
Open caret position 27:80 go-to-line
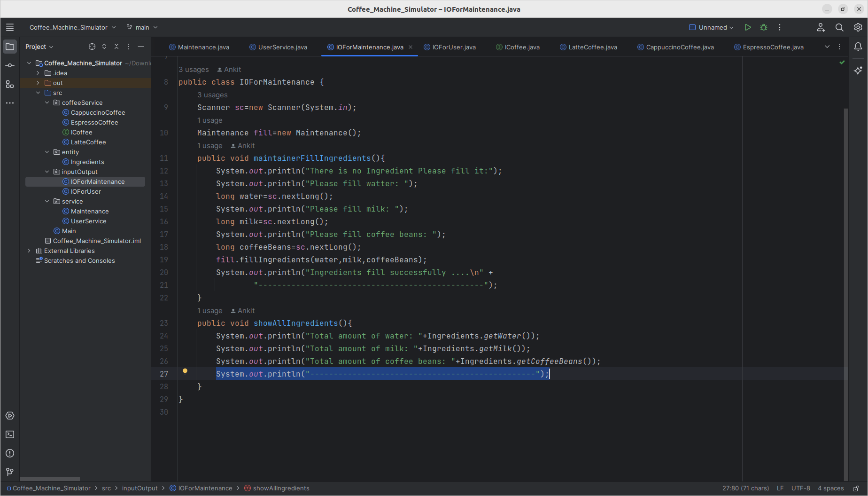(745, 488)
